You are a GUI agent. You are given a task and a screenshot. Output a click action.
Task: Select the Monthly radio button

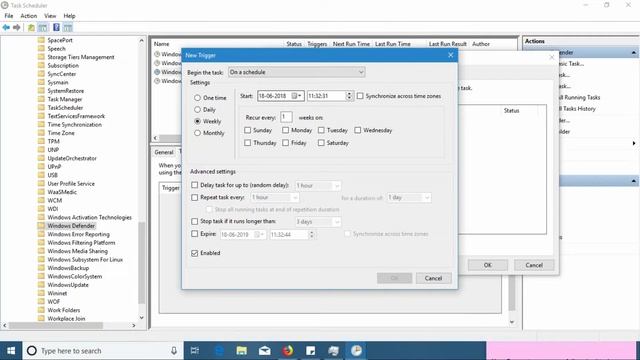click(x=198, y=133)
